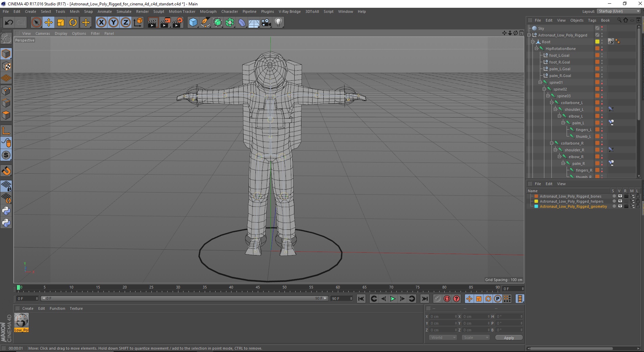Toggle Z axis lock
The width and height of the screenshot is (644, 352).
pyautogui.click(x=126, y=23)
